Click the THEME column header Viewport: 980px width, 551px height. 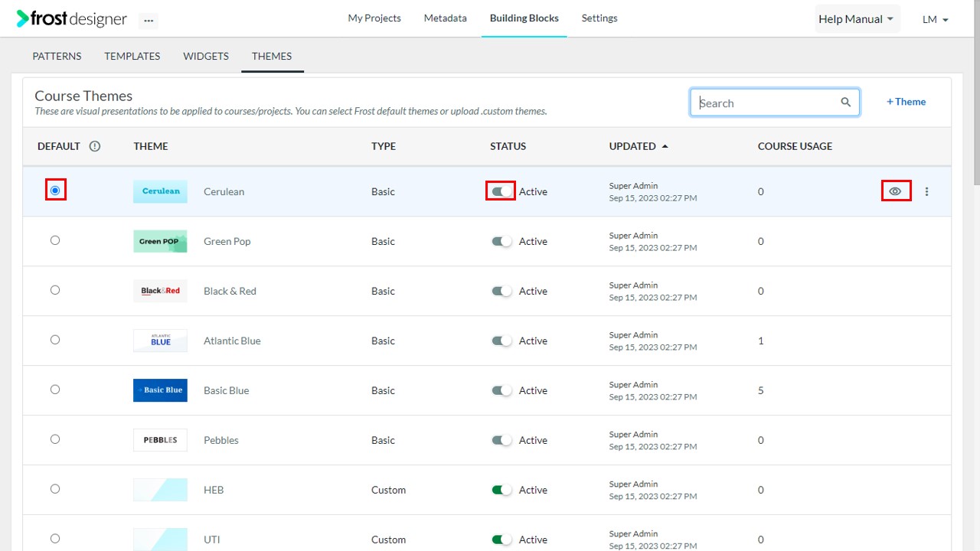[x=151, y=146]
